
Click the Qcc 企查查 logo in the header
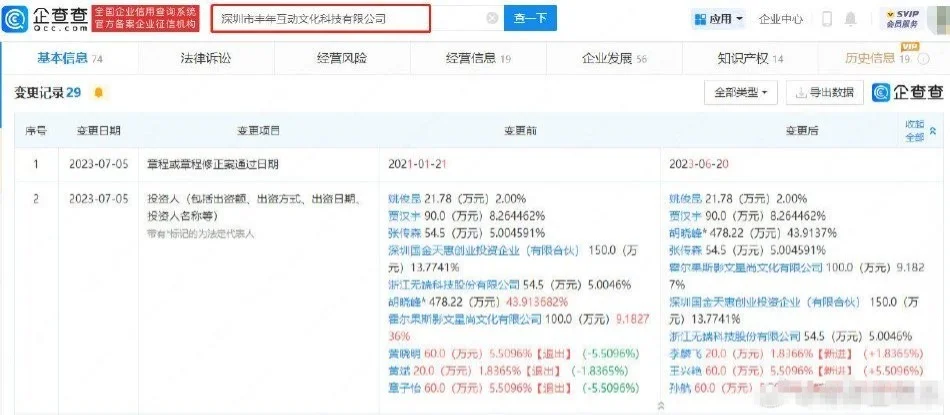click(x=44, y=18)
